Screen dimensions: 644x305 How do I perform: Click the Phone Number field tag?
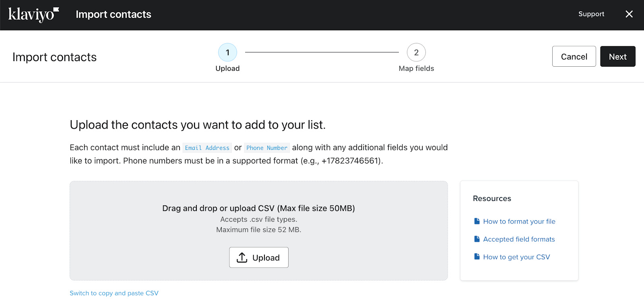click(x=267, y=148)
